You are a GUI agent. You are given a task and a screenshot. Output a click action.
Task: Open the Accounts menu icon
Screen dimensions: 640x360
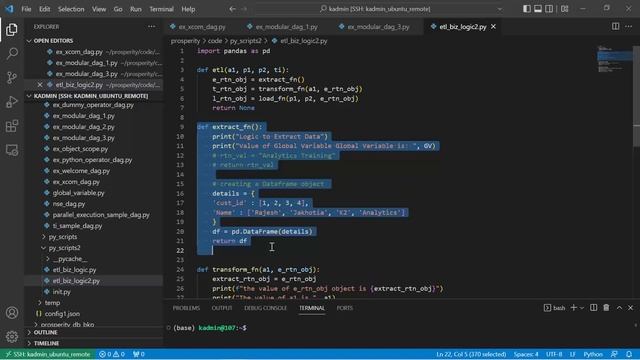click(x=12, y=313)
